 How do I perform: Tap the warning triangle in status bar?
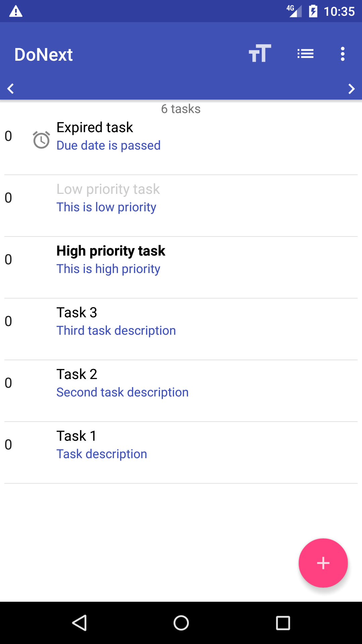[16, 11]
